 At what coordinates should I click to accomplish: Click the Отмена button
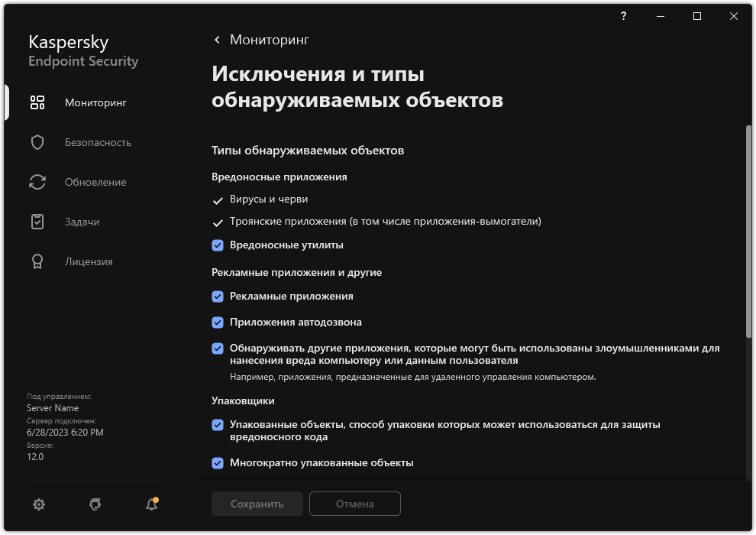[x=354, y=504]
